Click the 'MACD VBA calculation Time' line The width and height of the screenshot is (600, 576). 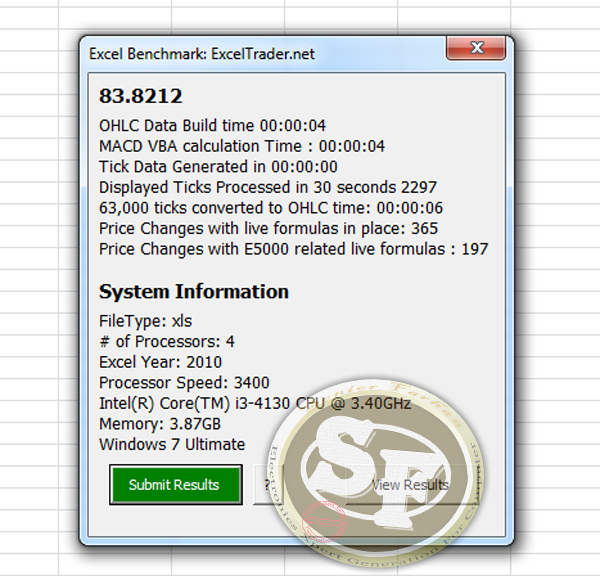pos(242,146)
